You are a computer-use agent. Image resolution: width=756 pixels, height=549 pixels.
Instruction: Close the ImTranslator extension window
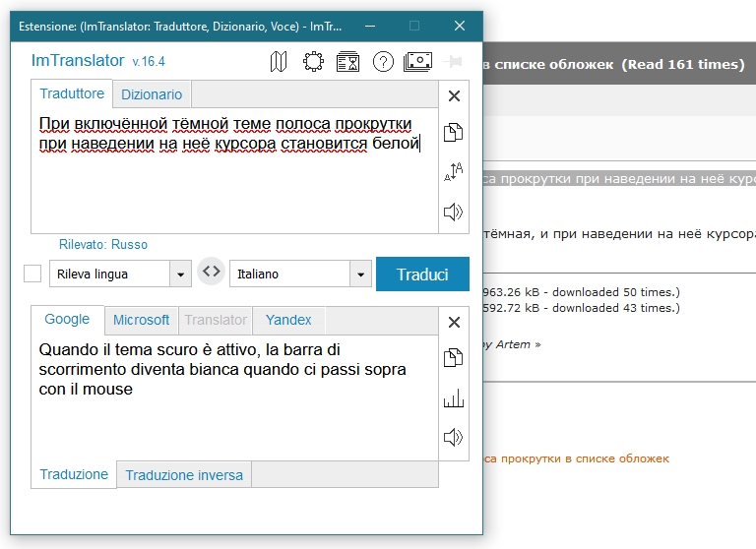(460, 26)
